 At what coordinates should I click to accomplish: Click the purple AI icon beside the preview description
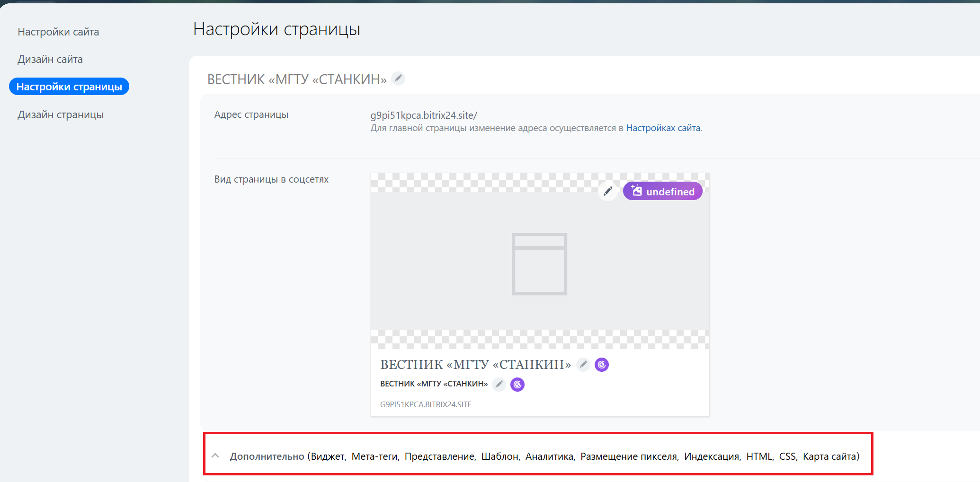pyautogui.click(x=517, y=384)
